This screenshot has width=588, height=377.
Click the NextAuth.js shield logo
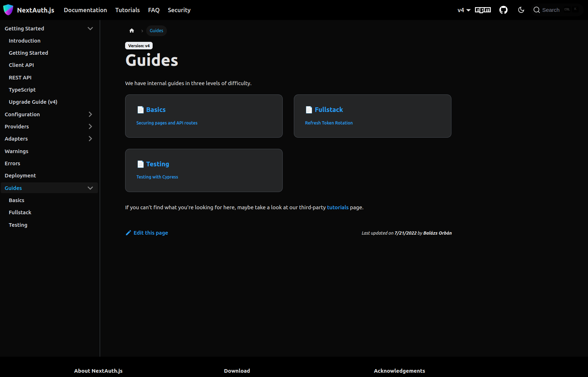8,10
